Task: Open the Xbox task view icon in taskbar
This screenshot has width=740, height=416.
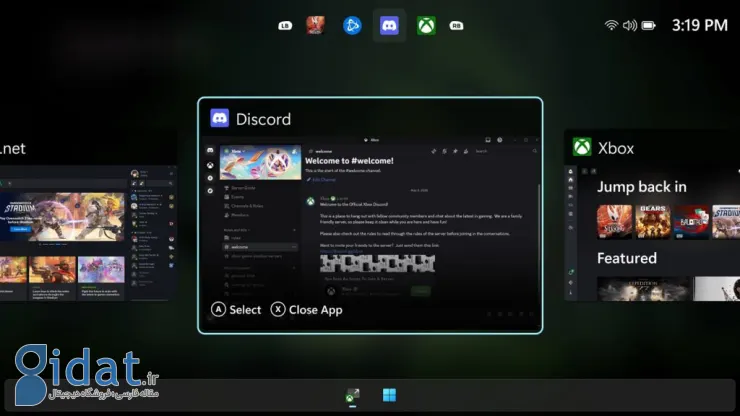Action: coord(353,396)
